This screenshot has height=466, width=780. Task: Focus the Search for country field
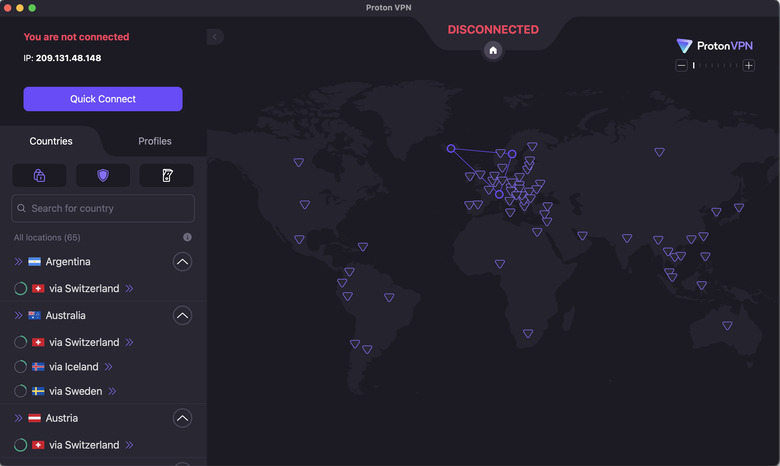click(103, 208)
